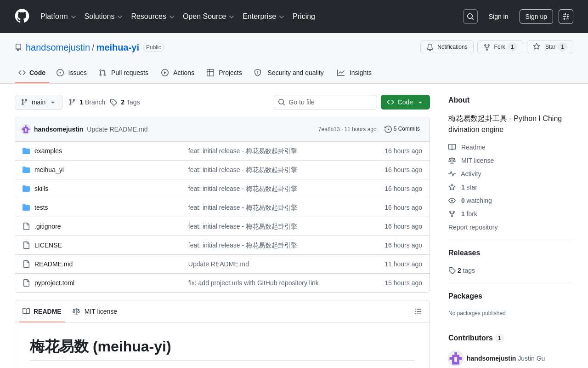Open the .gitignore file name
Screen dimensions: 588x368
48,226
